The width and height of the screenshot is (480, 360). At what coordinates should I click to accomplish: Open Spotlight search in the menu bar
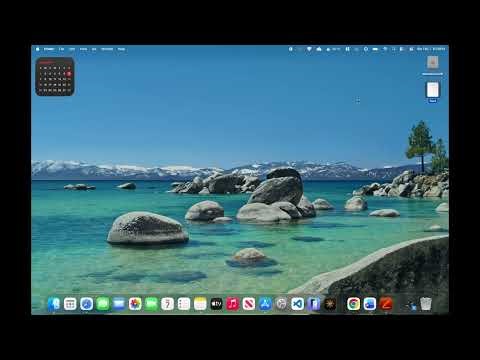pos(393,49)
